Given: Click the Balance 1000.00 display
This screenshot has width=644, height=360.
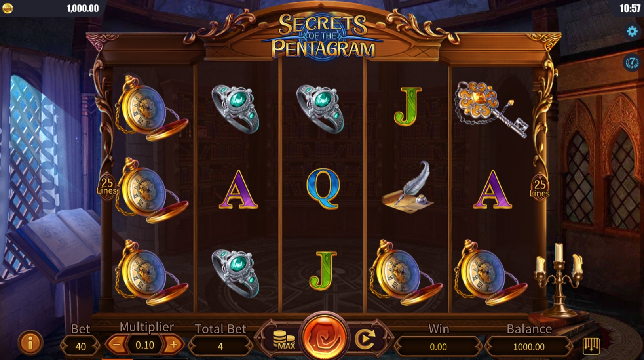Looking at the screenshot, I should click(x=529, y=347).
